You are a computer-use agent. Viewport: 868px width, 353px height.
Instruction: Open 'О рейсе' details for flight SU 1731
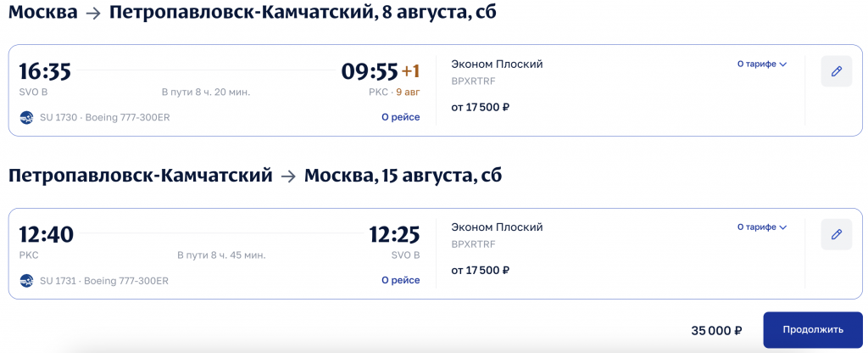(400, 280)
